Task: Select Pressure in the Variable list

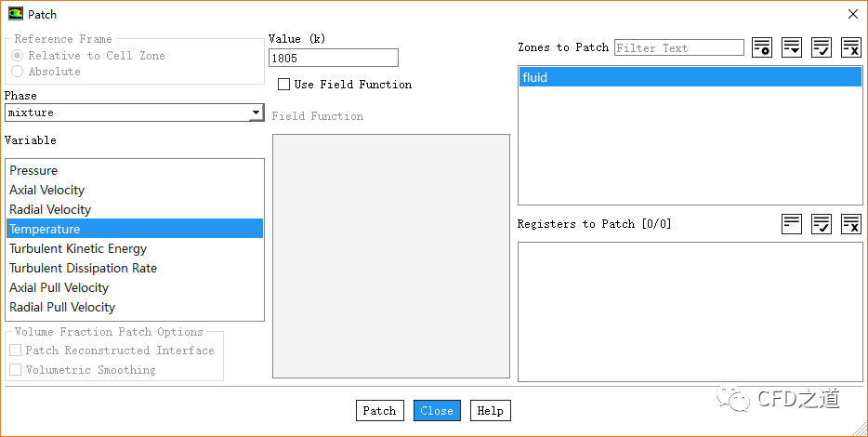Action: tap(33, 170)
